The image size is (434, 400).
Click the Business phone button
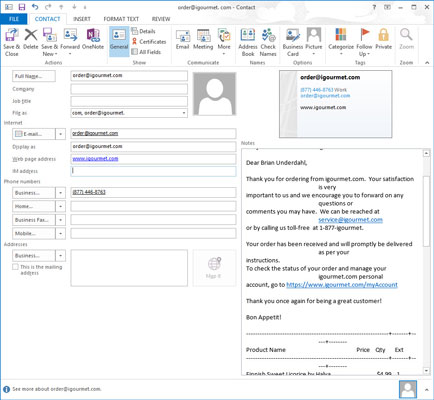pyautogui.click(x=34, y=193)
